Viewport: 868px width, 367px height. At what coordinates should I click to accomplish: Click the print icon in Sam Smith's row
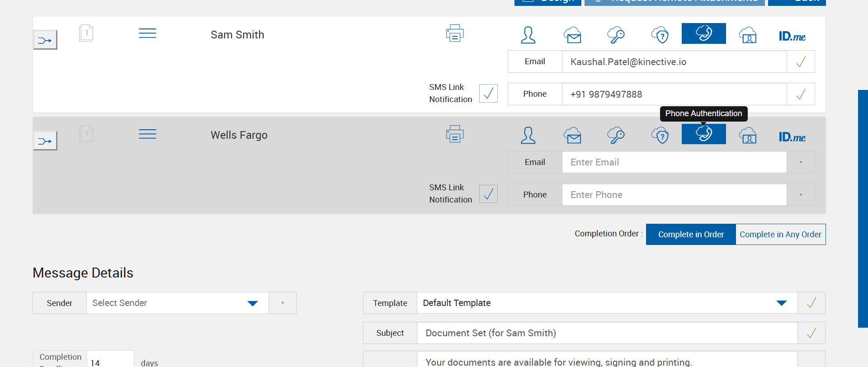pyautogui.click(x=455, y=33)
